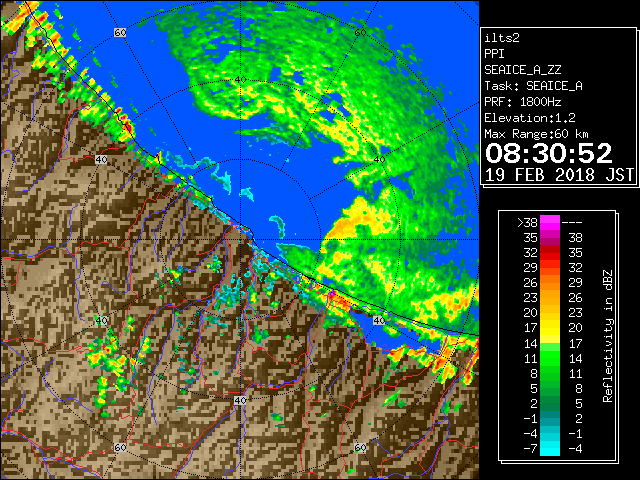
Task: Click the '40' range label due north
Action: 240,80
